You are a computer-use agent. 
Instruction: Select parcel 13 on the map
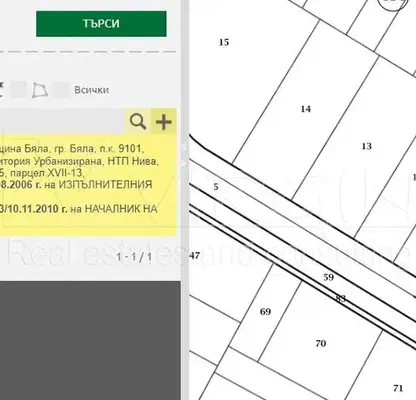coord(366,146)
